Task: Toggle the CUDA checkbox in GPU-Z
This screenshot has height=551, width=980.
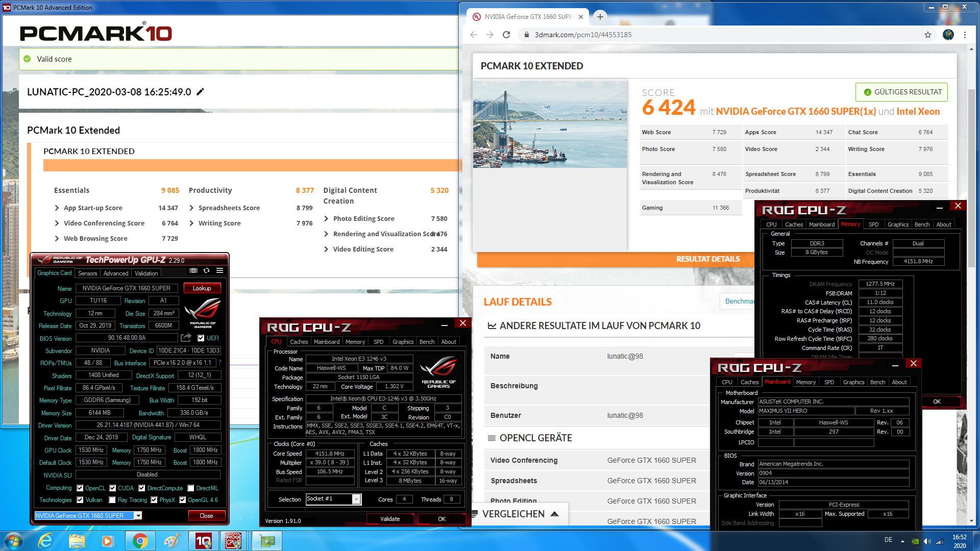Action: click(x=112, y=488)
